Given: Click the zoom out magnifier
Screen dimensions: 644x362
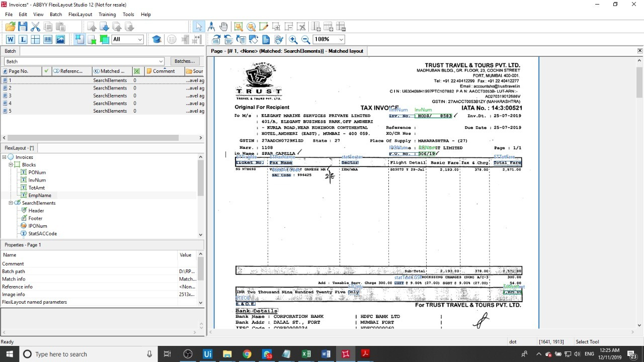Looking at the screenshot, I should 305,39.
